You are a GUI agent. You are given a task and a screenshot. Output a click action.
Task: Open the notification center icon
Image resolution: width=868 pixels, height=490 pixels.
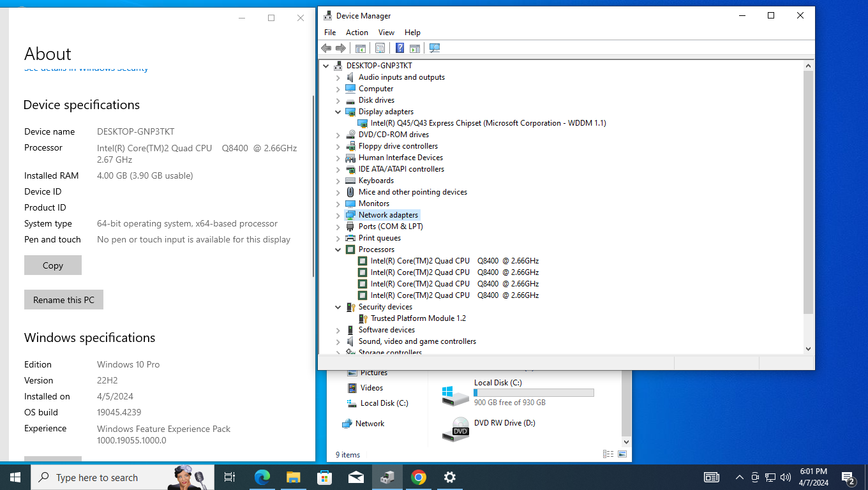coord(849,477)
